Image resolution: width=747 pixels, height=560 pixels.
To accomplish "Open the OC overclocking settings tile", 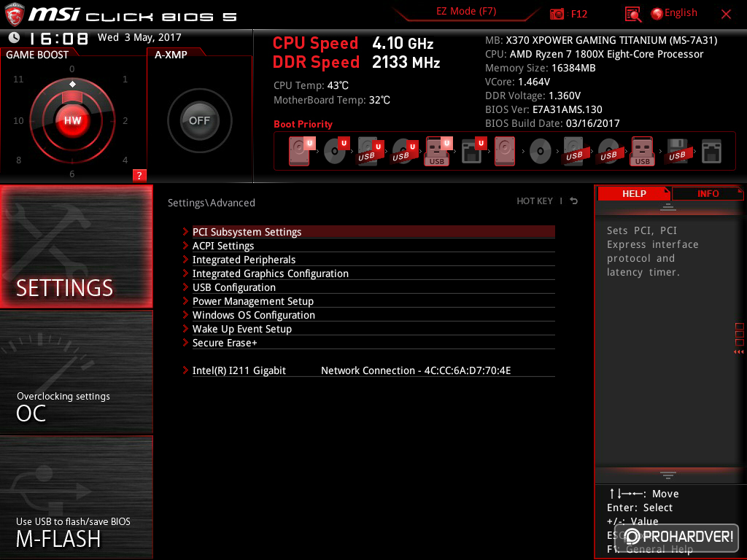I will click(76, 372).
